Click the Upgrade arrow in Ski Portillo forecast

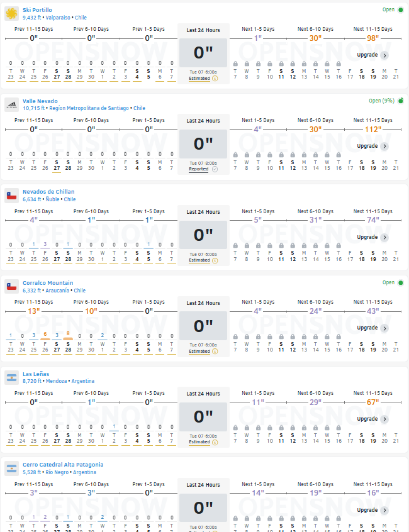[384, 55]
